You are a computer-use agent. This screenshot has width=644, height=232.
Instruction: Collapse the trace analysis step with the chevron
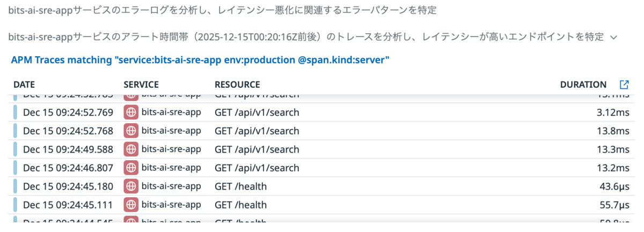tap(614, 38)
